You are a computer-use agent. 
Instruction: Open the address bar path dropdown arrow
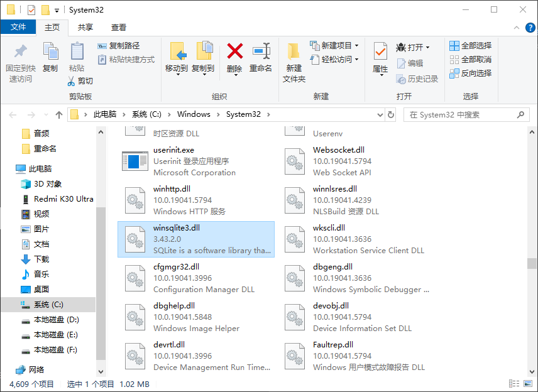(381, 114)
